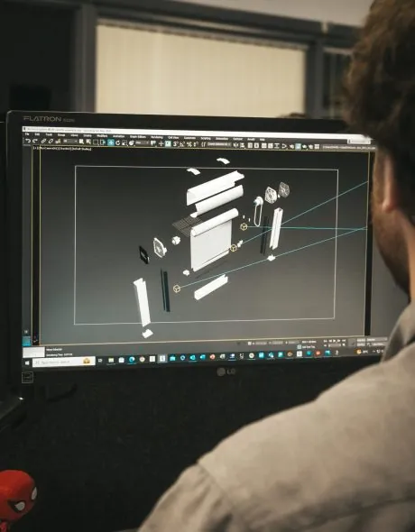This screenshot has width=415, height=532.
Task: Toggle Spinner Snap
Action: [x=196, y=144]
